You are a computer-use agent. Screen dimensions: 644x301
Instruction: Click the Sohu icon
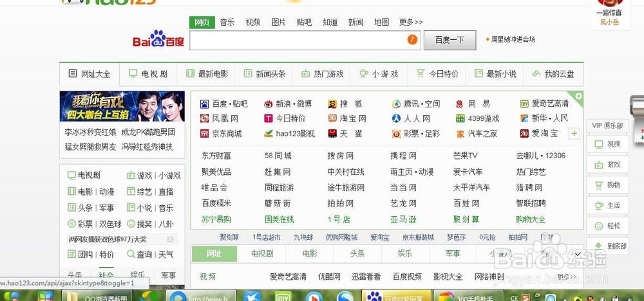click(x=332, y=104)
